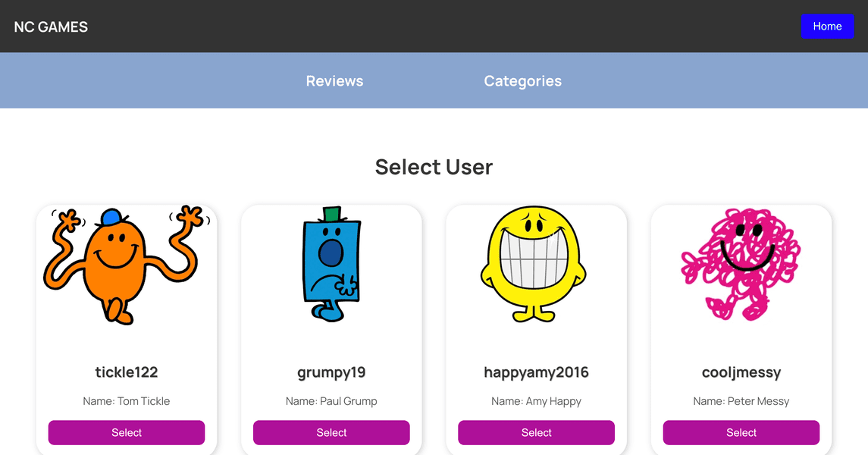
Task: Open the Reviews menu item
Action: (x=334, y=81)
